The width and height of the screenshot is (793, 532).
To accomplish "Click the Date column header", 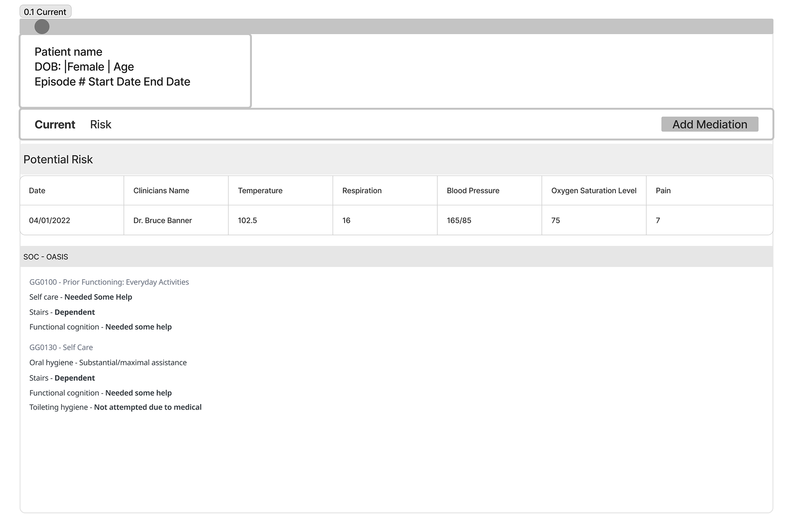I will pyautogui.click(x=37, y=190).
